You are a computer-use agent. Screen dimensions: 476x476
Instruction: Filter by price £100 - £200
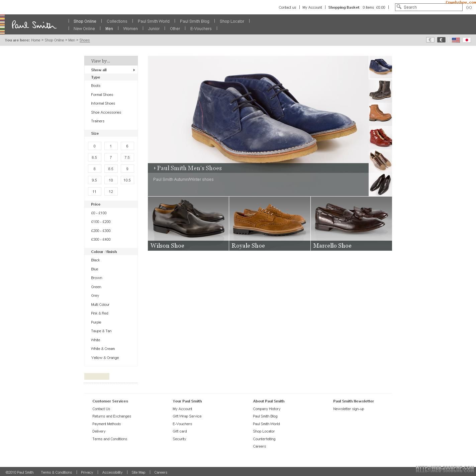[x=101, y=222]
